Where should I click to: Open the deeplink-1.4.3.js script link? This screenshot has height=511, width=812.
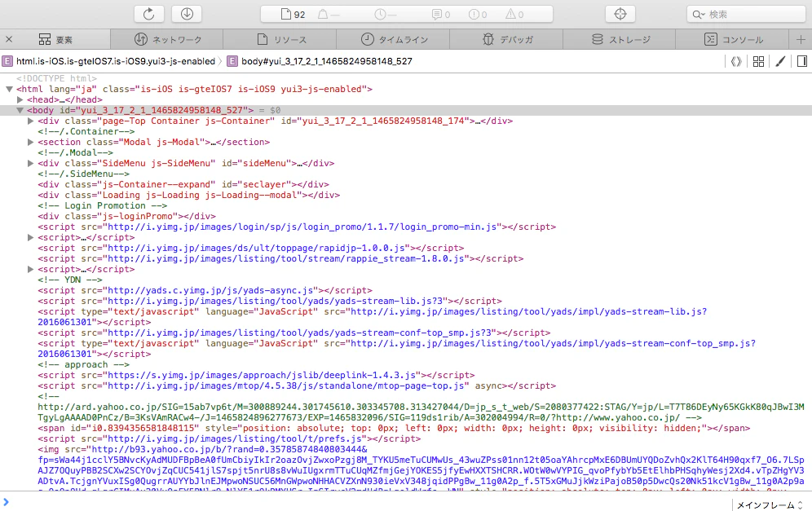262,376
